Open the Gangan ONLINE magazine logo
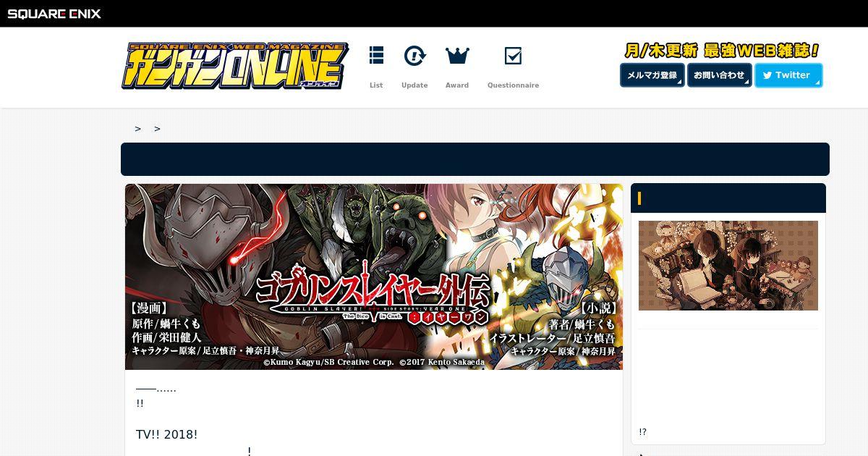 [x=235, y=66]
